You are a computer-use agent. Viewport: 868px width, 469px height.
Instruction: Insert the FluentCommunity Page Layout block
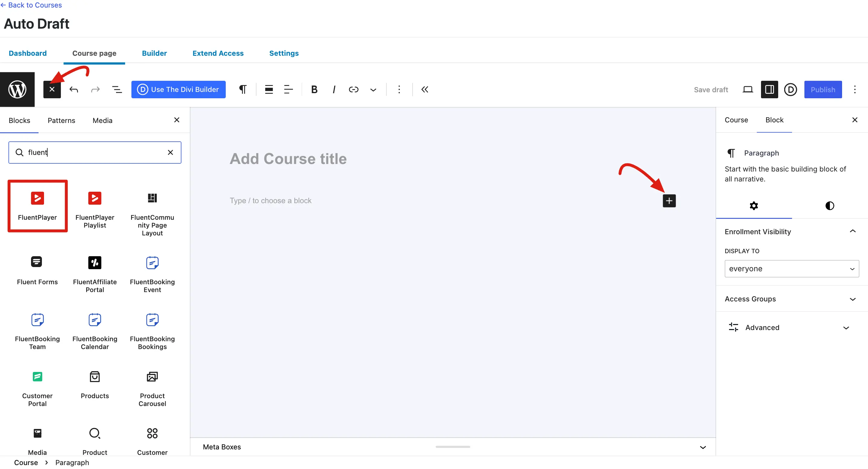click(x=152, y=214)
